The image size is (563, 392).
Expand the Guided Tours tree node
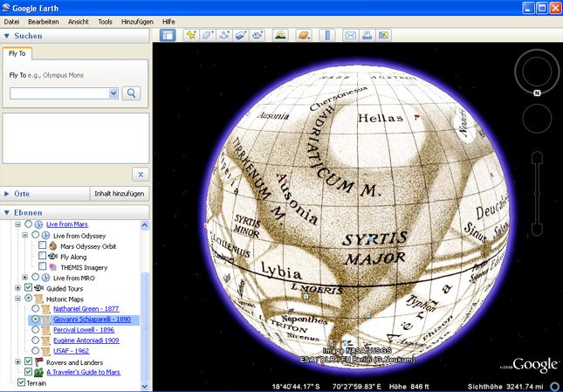17,288
